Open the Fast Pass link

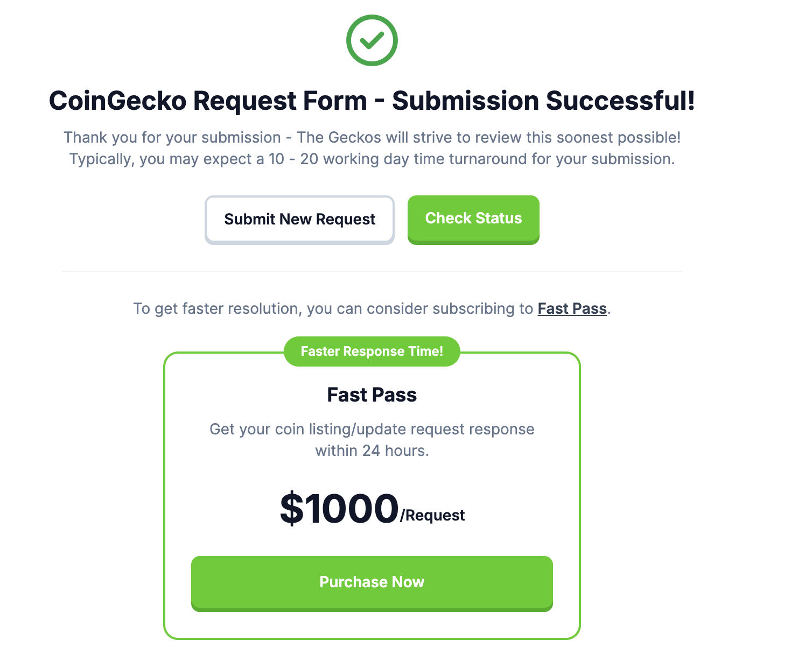pyautogui.click(x=572, y=308)
